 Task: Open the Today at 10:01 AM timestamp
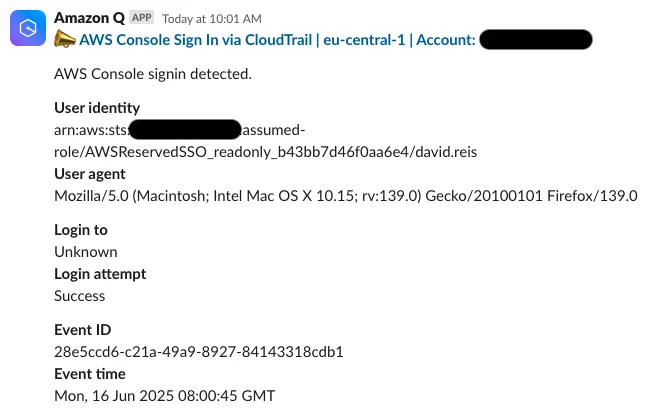[x=212, y=19]
